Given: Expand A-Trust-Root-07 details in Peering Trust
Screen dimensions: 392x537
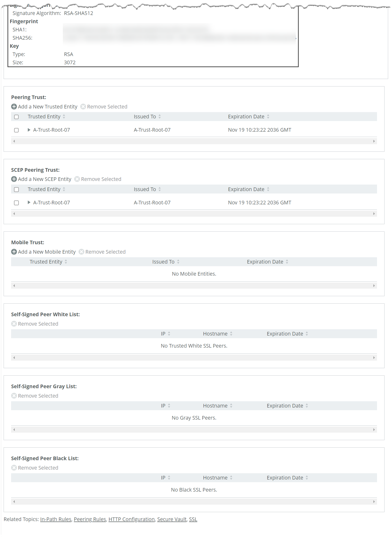Looking at the screenshot, I should 29,130.
